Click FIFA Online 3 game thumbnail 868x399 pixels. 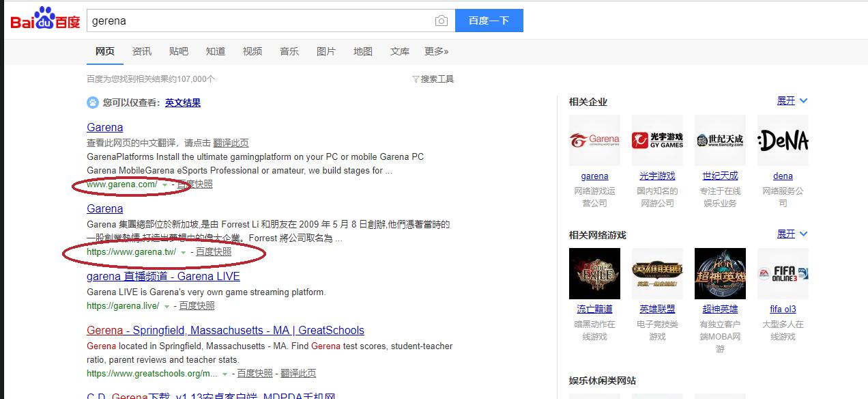click(783, 273)
